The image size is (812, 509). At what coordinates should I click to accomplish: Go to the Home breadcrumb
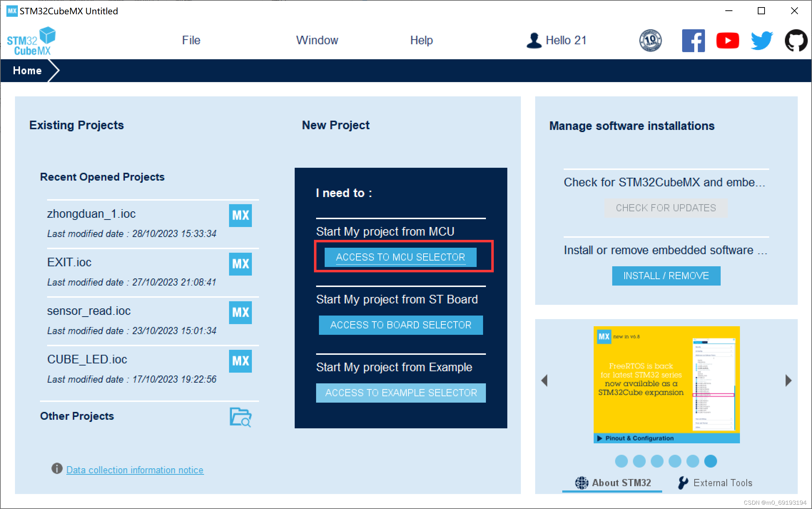click(27, 70)
